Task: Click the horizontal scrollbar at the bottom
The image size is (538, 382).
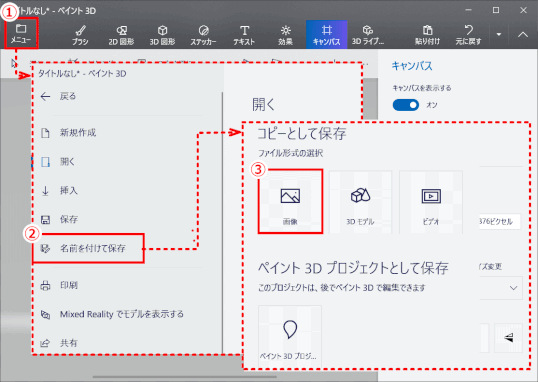Action: (185, 377)
